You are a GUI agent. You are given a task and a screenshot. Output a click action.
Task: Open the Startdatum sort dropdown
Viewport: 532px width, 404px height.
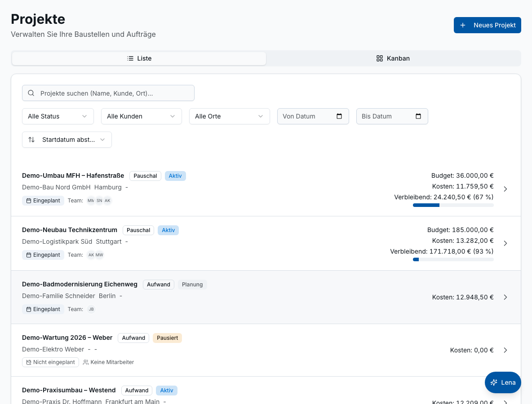tap(67, 140)
